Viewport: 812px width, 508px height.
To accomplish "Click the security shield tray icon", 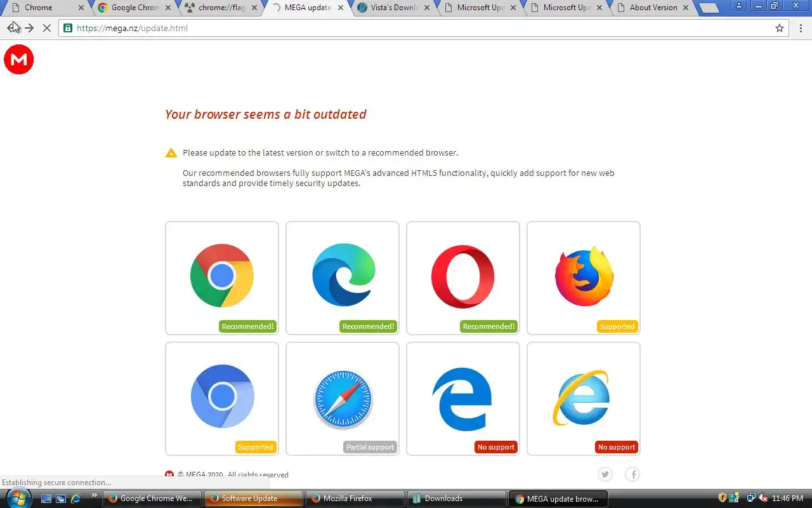I will (722, 498).
